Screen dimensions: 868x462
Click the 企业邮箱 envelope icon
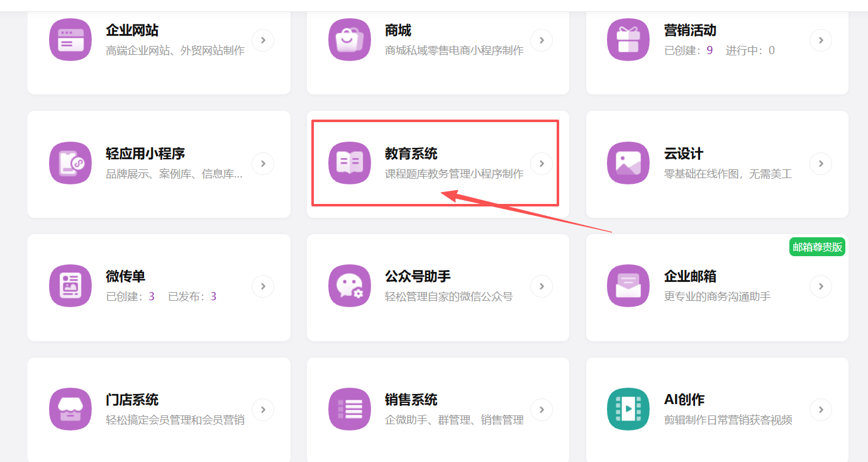pyautogui.click(x=628, y=286)
